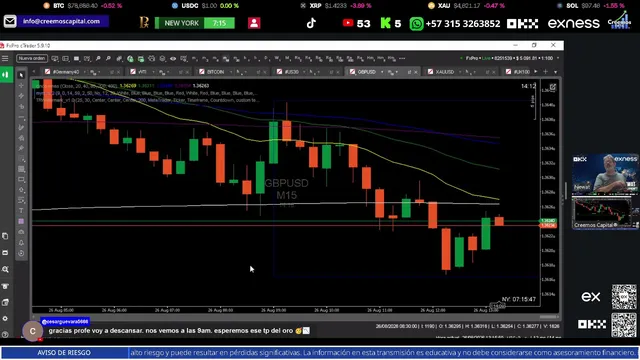Screen dimensions: 640x360
Task: Click zoom in magnifier toolbar icon
Action: click(x=98, y=59)
